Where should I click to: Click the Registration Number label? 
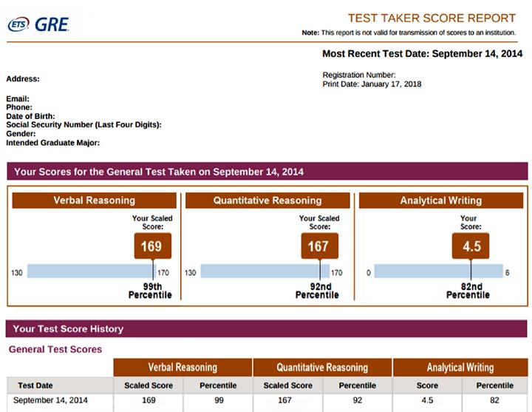pyautogui.click(x=359, y=75)
